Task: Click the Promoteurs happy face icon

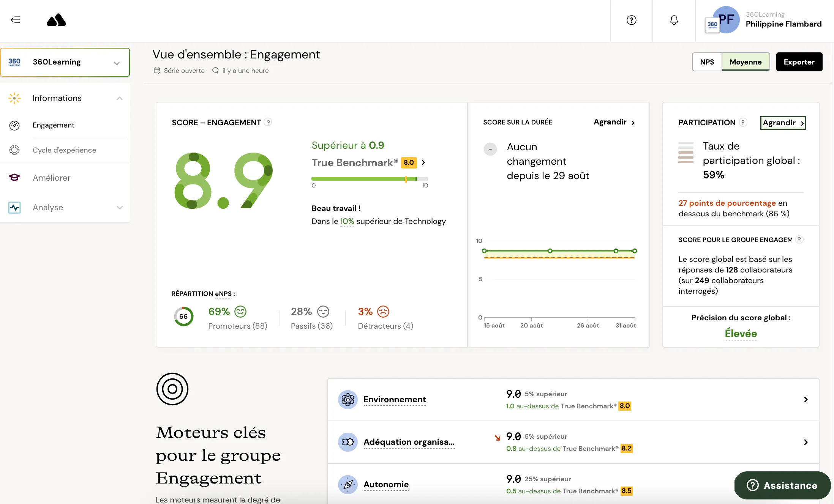Action: tap(240, 312)
